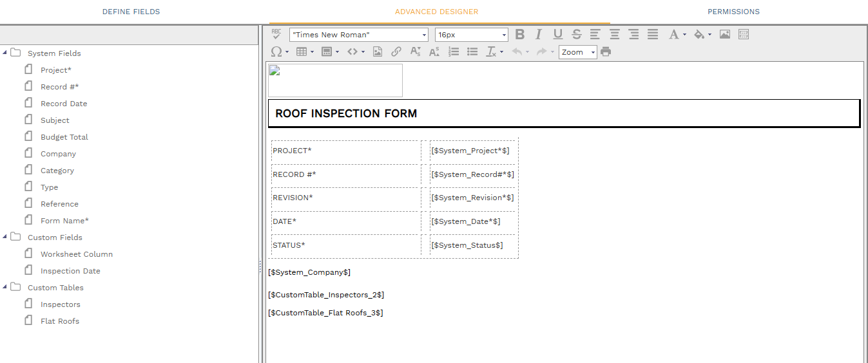
Task: Click the hyperlink insert icon
Action: (x=396, y=52)
